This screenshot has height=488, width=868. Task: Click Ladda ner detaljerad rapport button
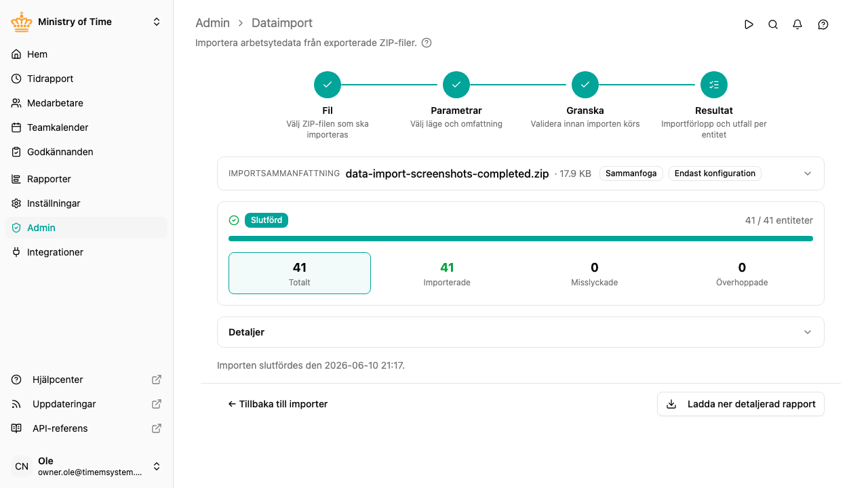741,404
